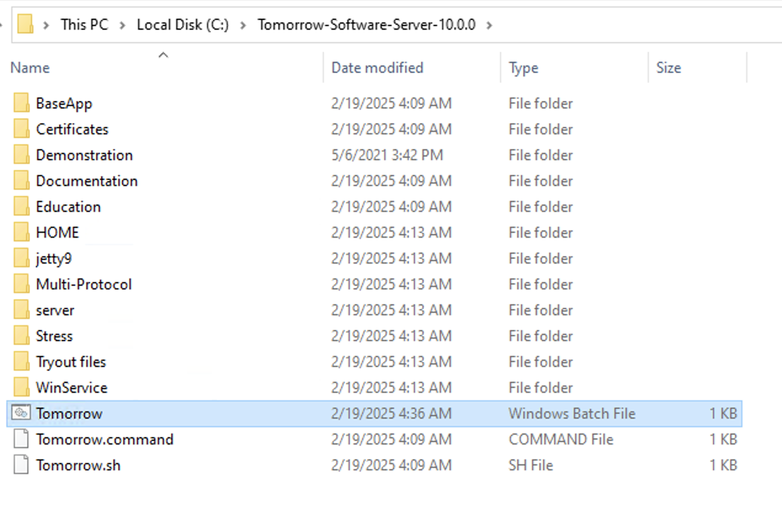
Task: Go to Local Disk (C:) breadcrumb
Action: click(182, 25)
